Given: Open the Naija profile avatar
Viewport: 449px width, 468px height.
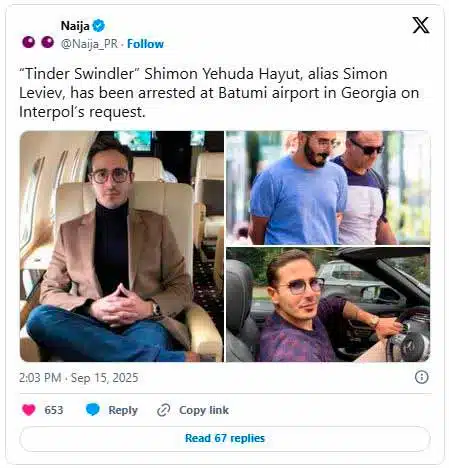Looking at the screenshot, I should tap(38, 42).
